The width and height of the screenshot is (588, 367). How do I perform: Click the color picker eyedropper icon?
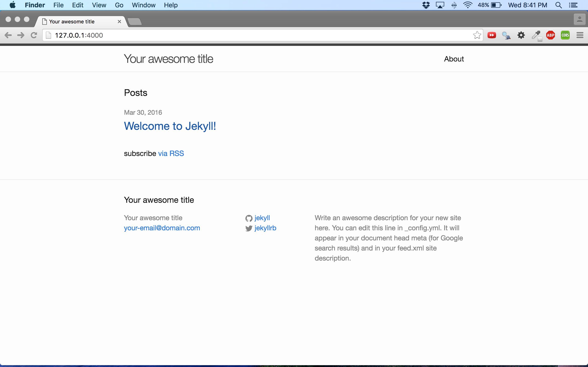tap(536, 35)
